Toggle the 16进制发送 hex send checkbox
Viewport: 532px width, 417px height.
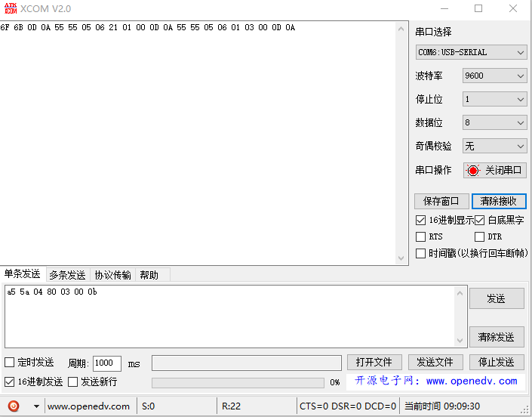10,381
